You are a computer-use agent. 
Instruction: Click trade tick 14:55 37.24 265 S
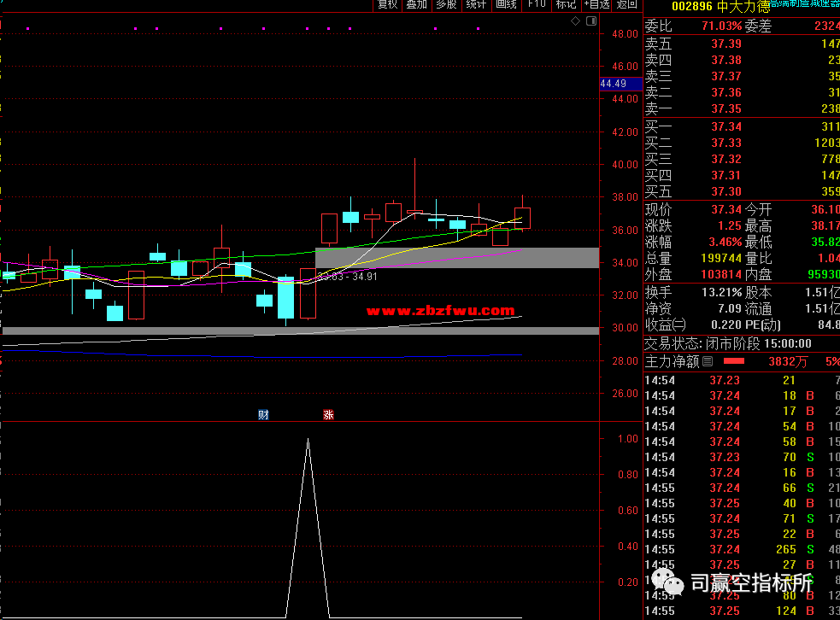pos(742,549)
